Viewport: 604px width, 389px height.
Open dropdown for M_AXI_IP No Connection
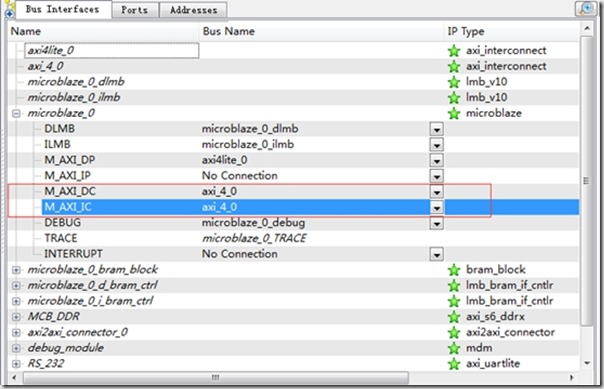tap(436, 176)
